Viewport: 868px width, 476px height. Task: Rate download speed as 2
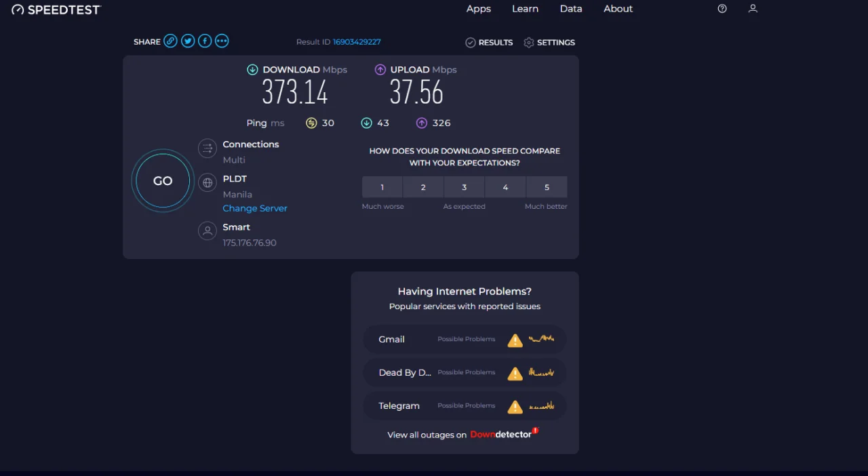[423, 187]
